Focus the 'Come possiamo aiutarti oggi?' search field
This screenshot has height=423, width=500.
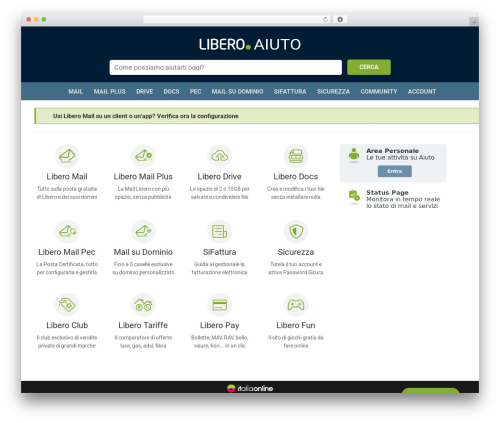click(x=226, y=67)
